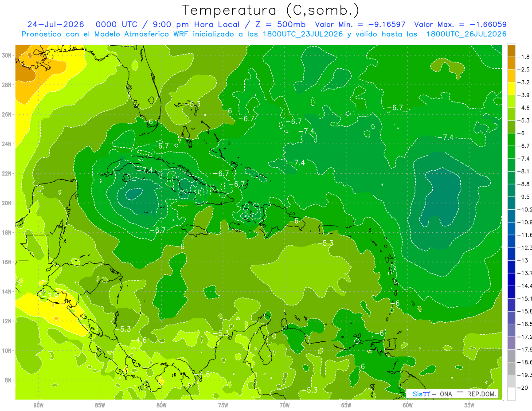Click the -8.8 value on the color bar

(524, 184)
